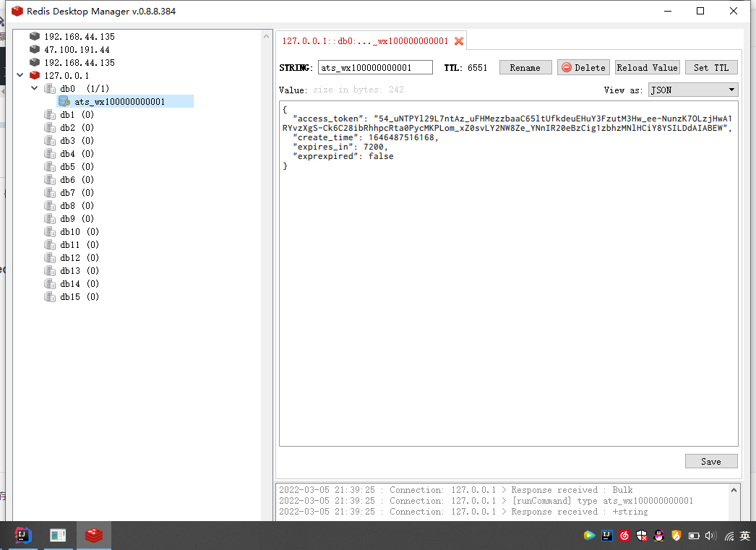Click the orange shield tray icon
The image size is (756, 550).
(676, 536)
